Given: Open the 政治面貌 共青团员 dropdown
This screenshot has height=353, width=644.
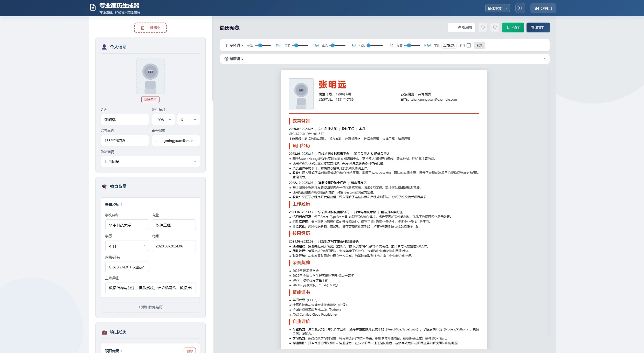Looking at the screenshot, I should [150, 161].
